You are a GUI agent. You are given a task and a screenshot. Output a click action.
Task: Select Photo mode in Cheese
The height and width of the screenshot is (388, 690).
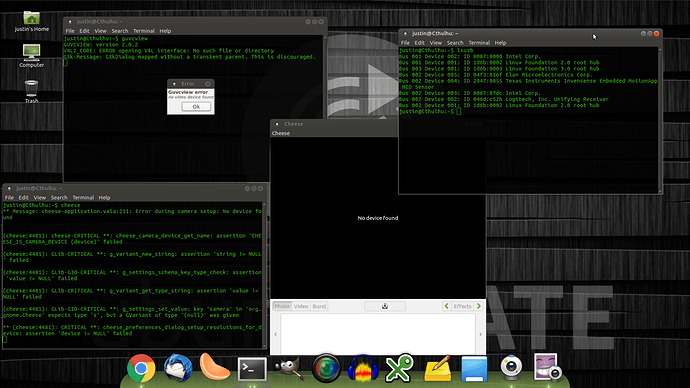[282, 306]
